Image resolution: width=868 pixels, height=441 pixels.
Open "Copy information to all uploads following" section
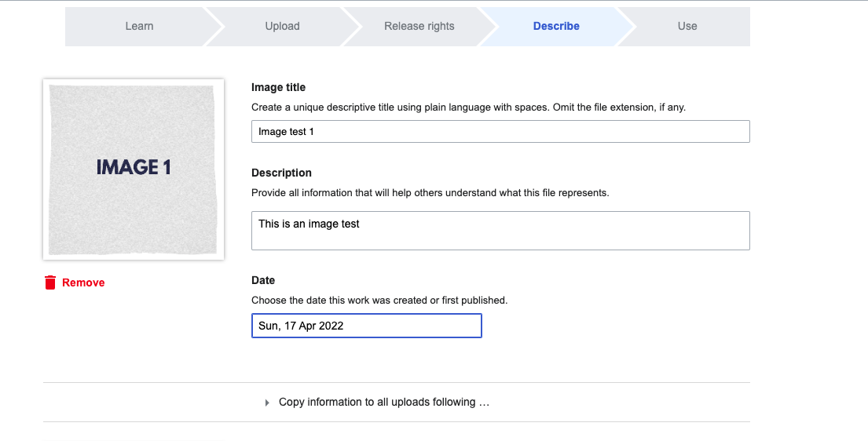[384, 402]
